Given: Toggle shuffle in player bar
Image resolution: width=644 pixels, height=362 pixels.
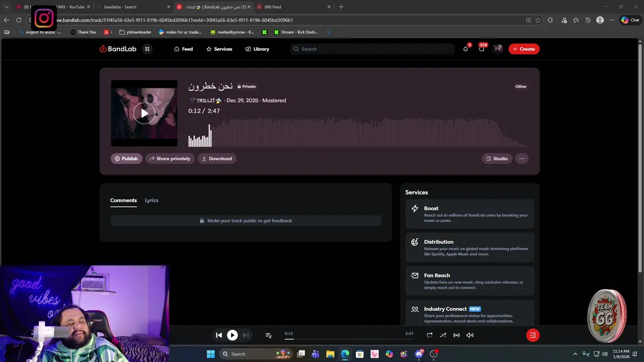Looking at the screenshot, I should [443, 335].
